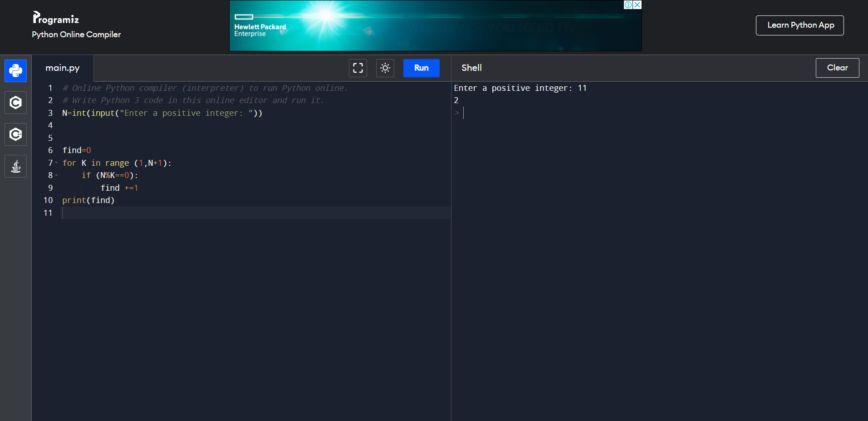
Task: Click output 'Enter a positive integer: 11'
Action: click(520, 88)
